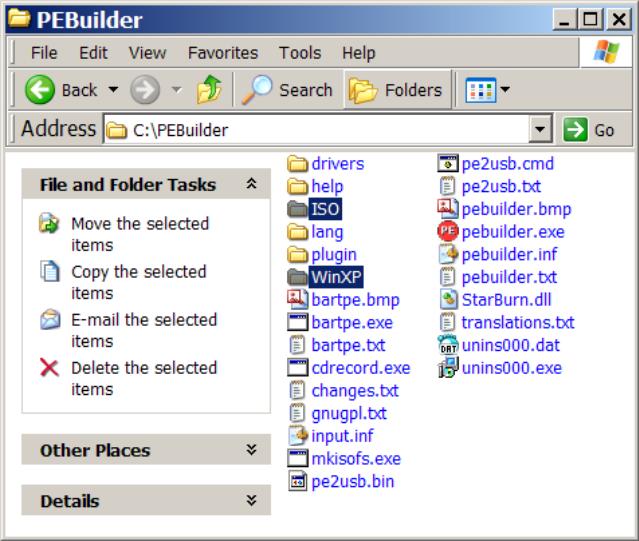Click the Windows flag logo
This screenshot has width=639, height=541.
(606, 52)
